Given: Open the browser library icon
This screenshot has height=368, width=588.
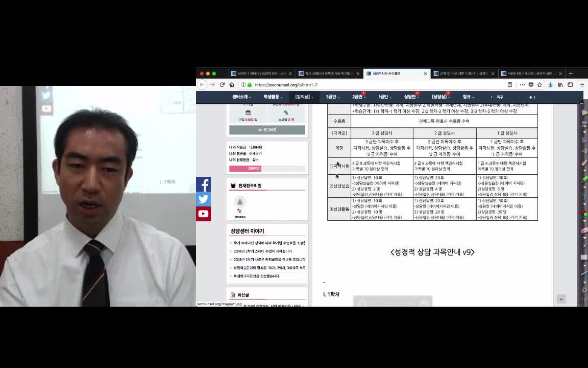Looking at the screenshot, I should (x=560, y=85).
